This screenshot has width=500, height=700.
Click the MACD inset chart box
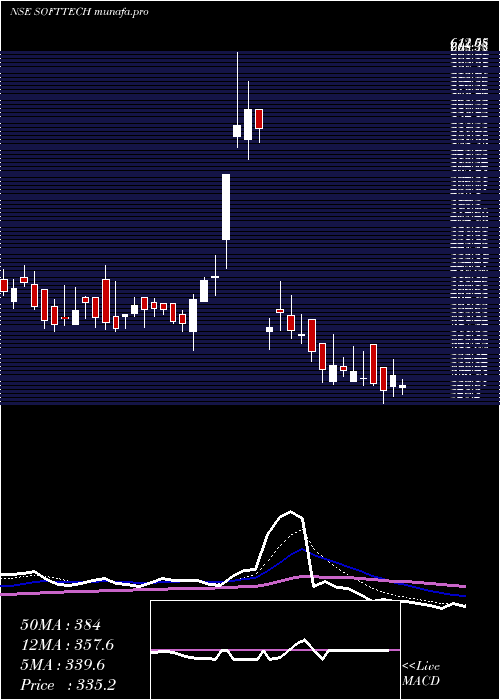coord(275,650)
